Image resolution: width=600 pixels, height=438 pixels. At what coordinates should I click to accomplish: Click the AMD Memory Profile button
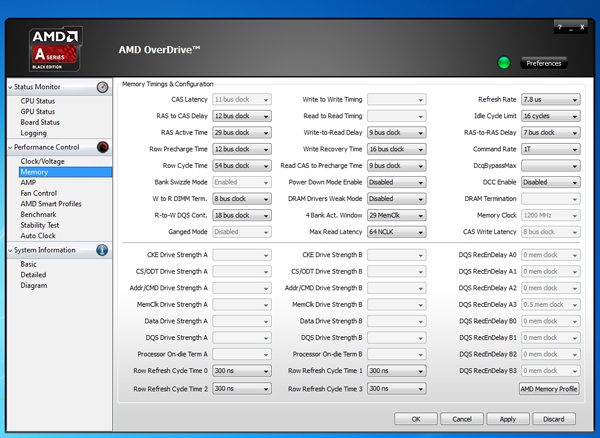pyautogui.click(x=549, y=389)
